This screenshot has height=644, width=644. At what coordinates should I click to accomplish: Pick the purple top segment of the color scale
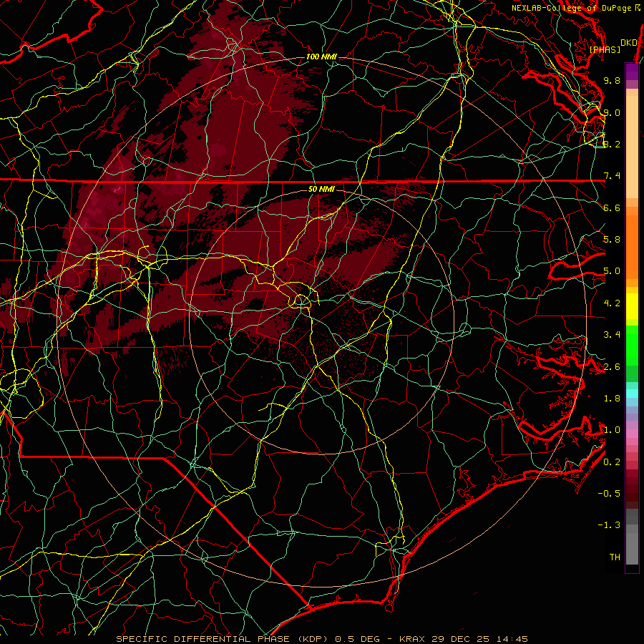click(632, 72)
